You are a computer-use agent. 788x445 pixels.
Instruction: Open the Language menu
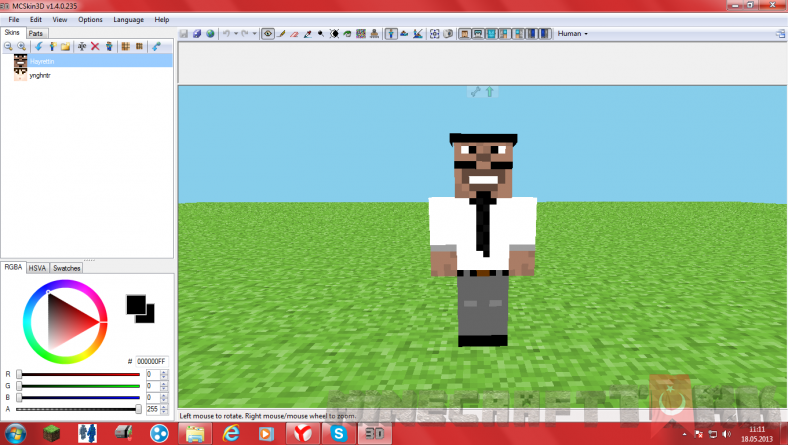129,20
